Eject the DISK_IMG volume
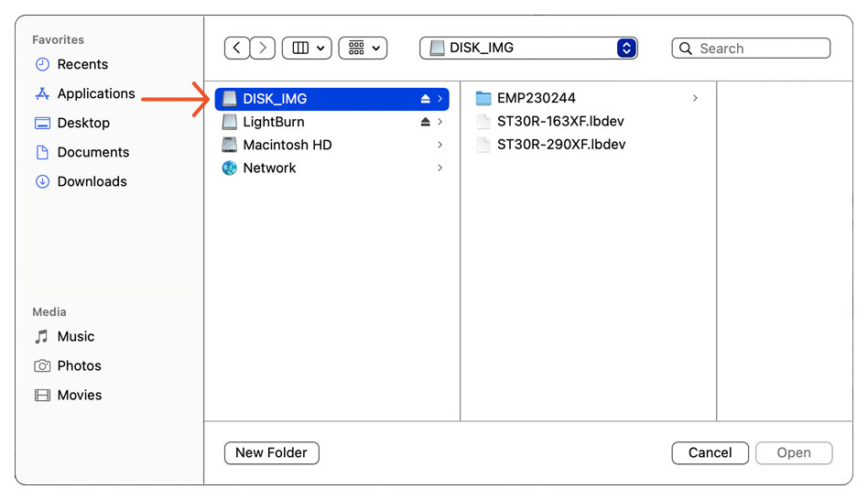 pyautogui.click(x=425, y=99)
